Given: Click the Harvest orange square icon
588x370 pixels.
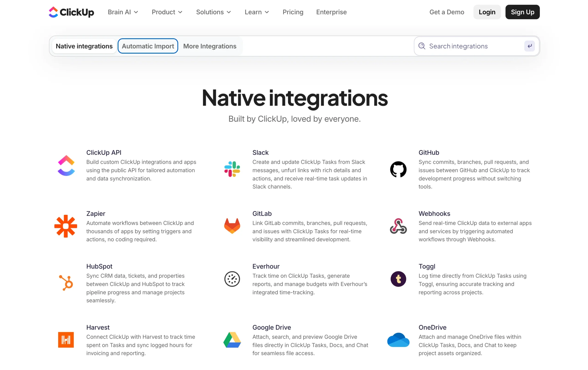Looking at the screenshot, I should [66, 340].
